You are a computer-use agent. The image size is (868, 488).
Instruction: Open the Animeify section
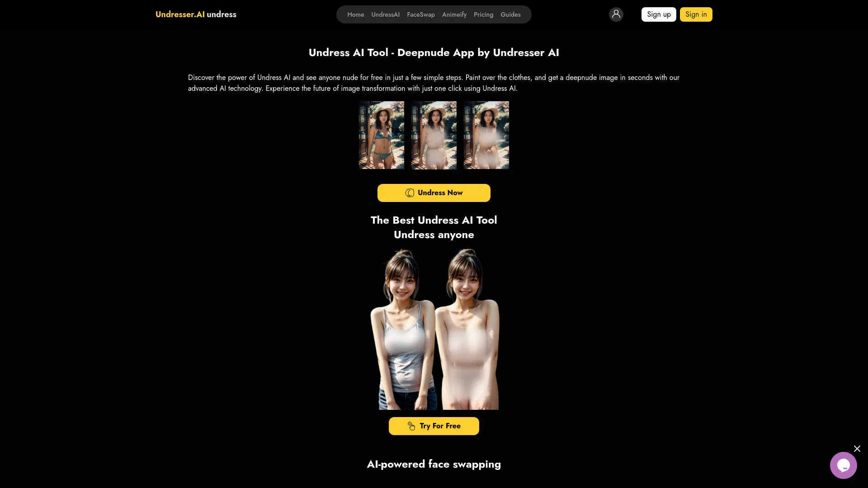[454, 14]
